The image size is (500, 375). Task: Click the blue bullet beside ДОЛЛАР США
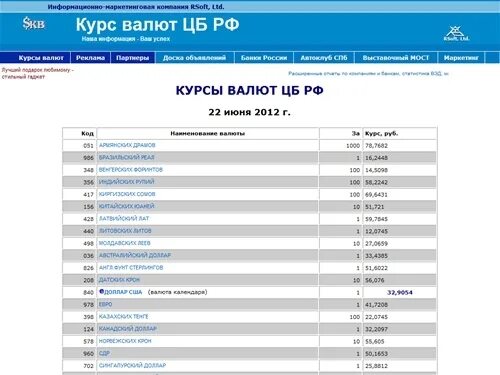pos(102,292)
